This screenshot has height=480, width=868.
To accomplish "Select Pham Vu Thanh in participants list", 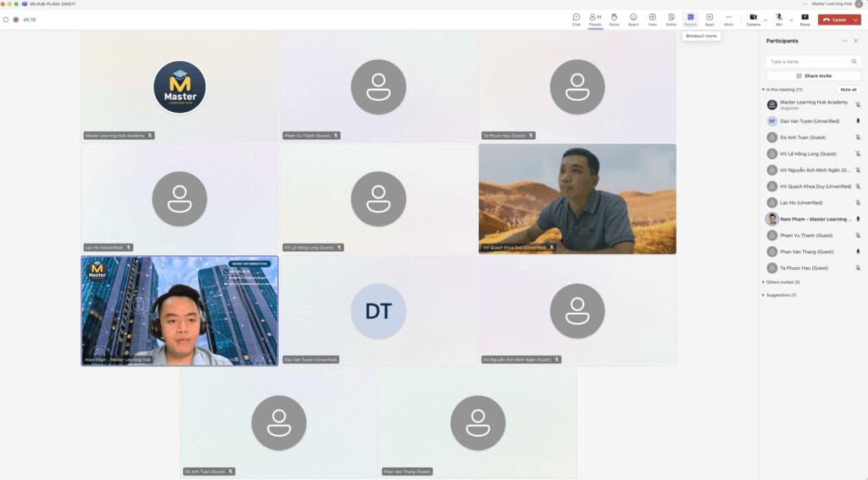I will 813,235.
